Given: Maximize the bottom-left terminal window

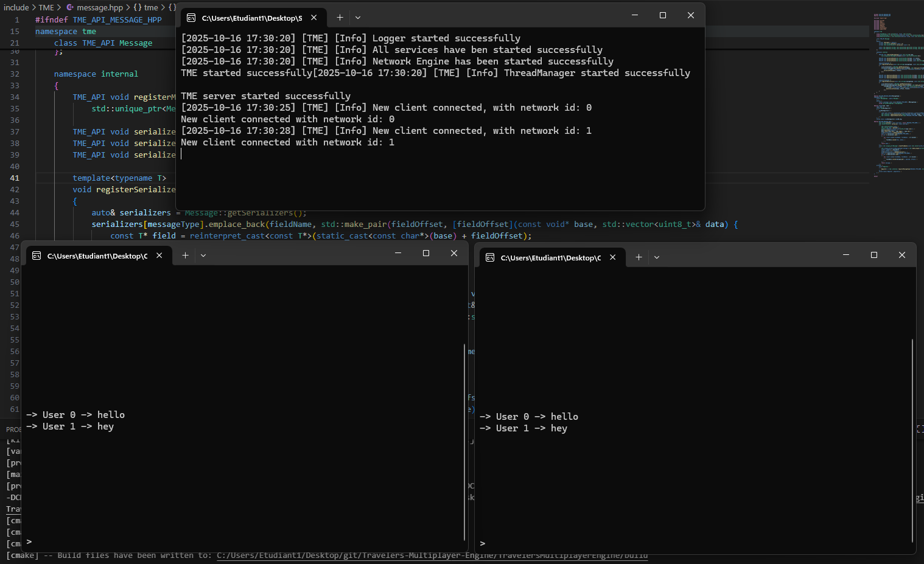Looking at the screenshot, I should click(426, 253).
